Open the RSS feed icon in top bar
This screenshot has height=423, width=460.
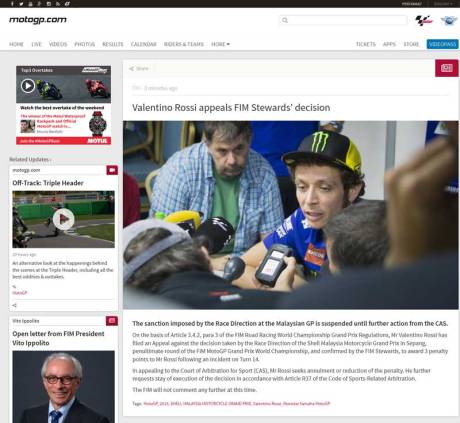coord(58,4)
